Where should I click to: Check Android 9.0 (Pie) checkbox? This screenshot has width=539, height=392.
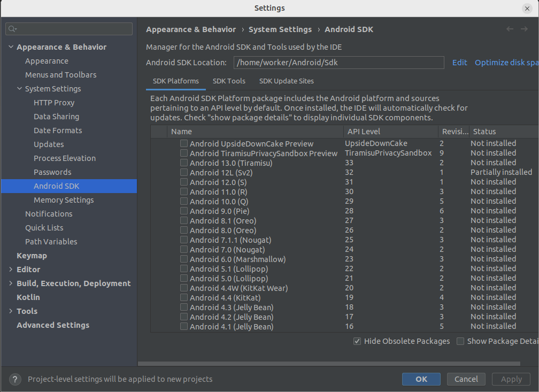(x=184, y=211)
